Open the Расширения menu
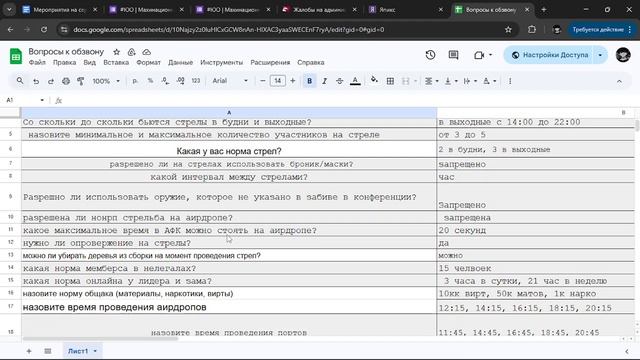 [270, 62]
